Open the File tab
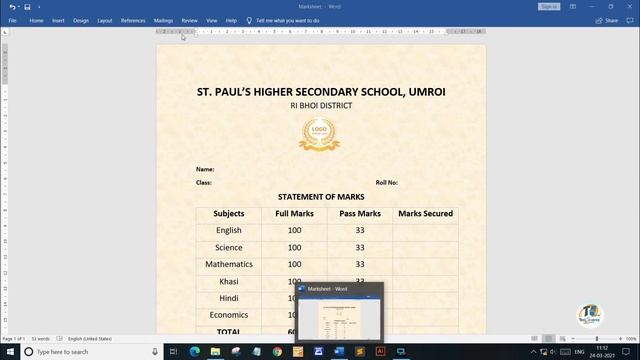This screenshot has width=640, height=360. click(12, 20)
